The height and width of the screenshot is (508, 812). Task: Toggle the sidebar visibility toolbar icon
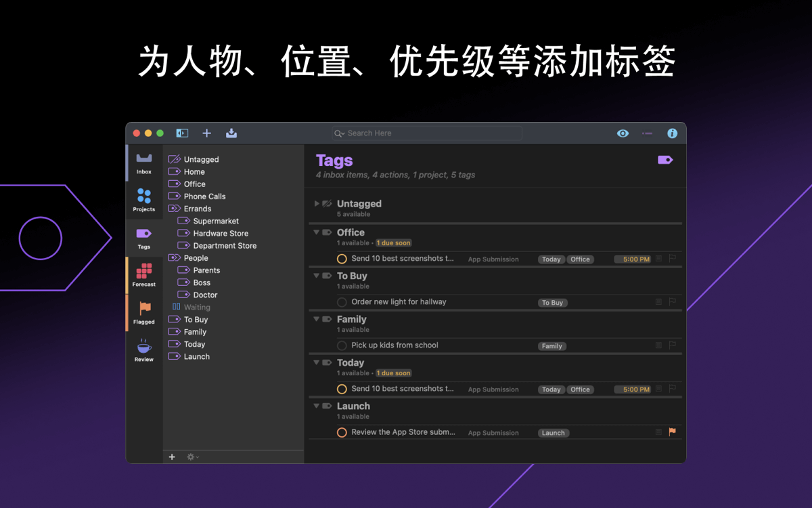click(182, 133)
